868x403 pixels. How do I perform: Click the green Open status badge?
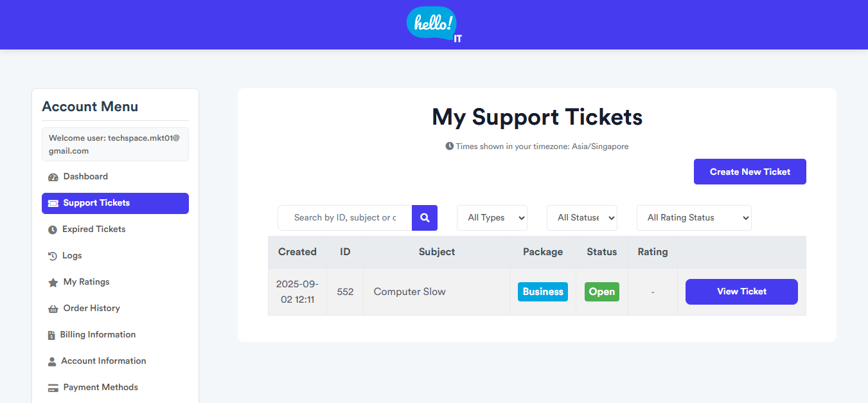click(602, 292)
